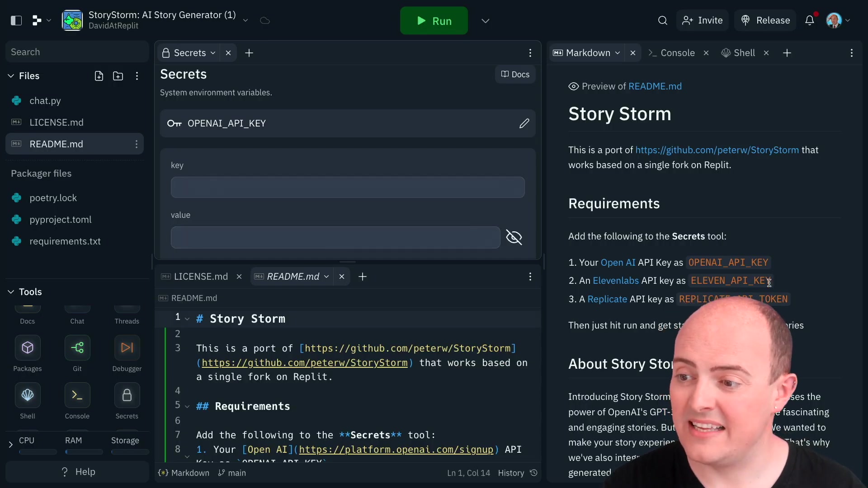Open README.md link in preview header
This screenshot has height=488, width=868.
tap(655, 86)
